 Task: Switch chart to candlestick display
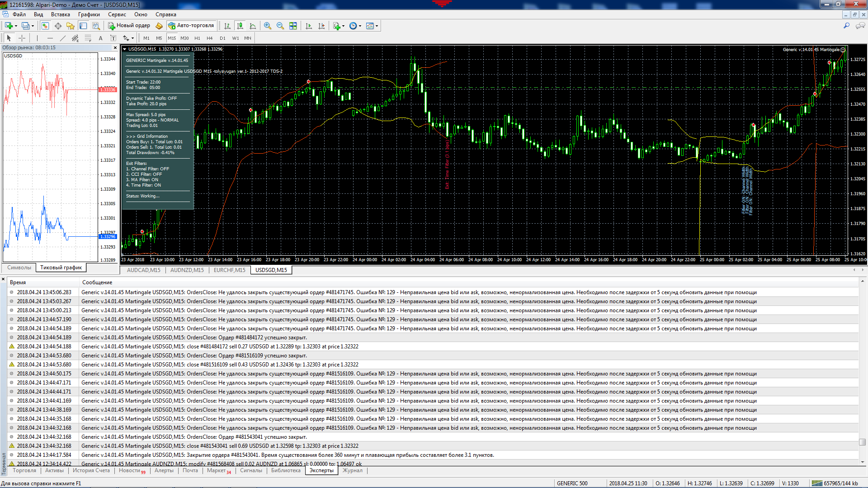(240, 26)
